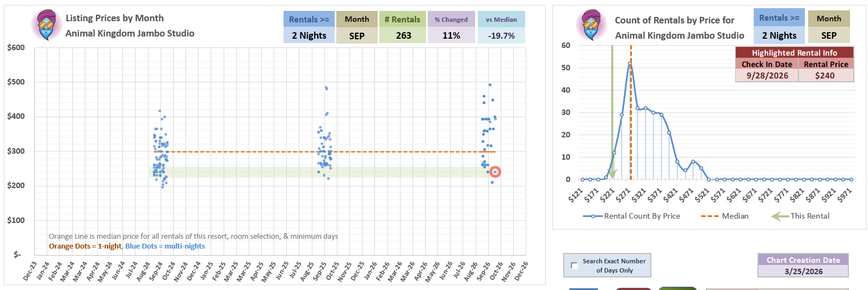
Task: Open the SEP month selector in Listing Prices chart
Action: (356, 35)
